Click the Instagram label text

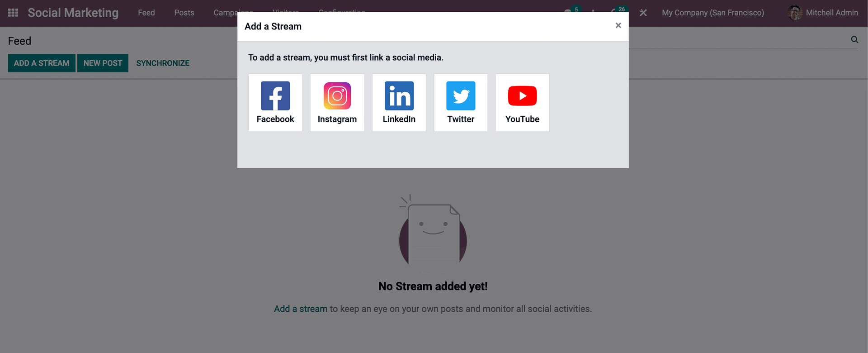[337, 119]
